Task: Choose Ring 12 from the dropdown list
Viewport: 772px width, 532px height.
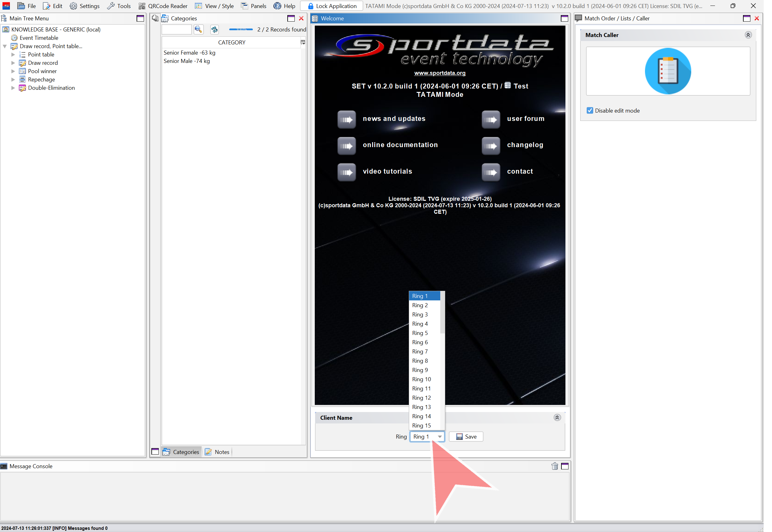Action: [x=425, y=398]
